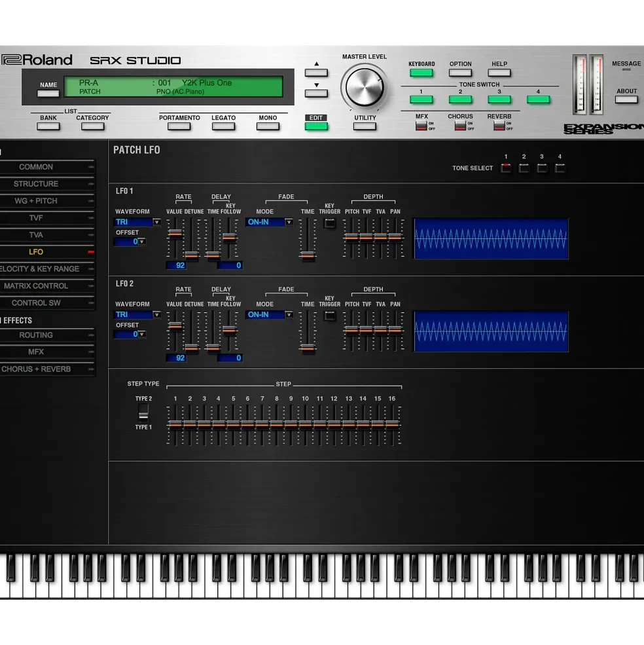Screen dimensions: 644x645
Task: Click the green patch name display
Action: tap(173, 86)
